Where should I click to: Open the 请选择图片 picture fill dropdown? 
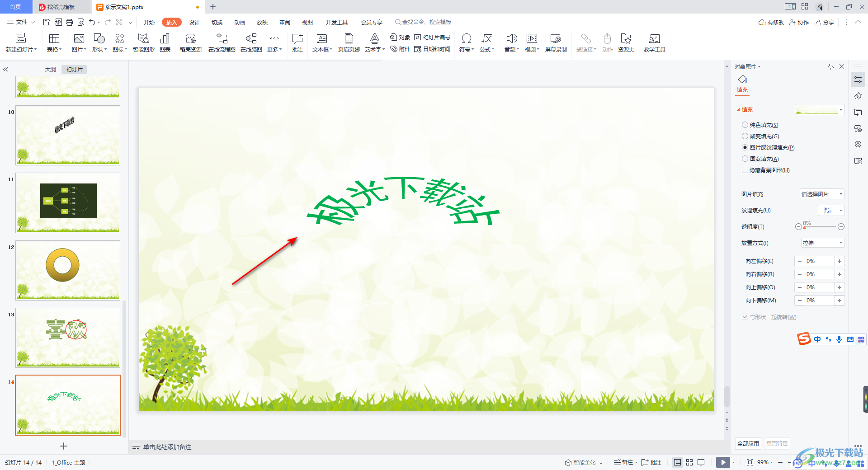[x=822, y=194]
